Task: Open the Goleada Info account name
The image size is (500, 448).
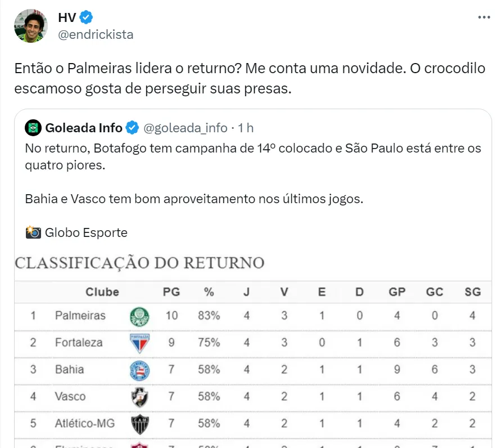Action: point(84,128)
